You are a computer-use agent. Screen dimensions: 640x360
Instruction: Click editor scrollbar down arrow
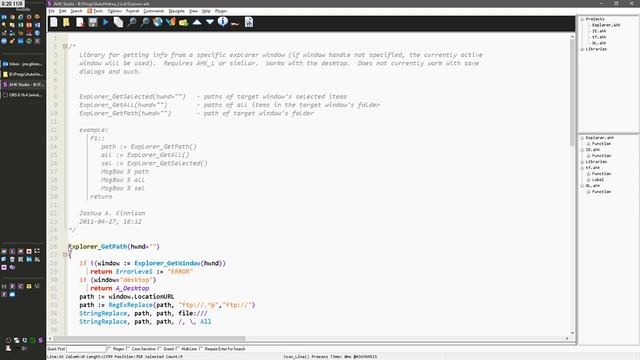pyautogui.click(x=572, y=333)
